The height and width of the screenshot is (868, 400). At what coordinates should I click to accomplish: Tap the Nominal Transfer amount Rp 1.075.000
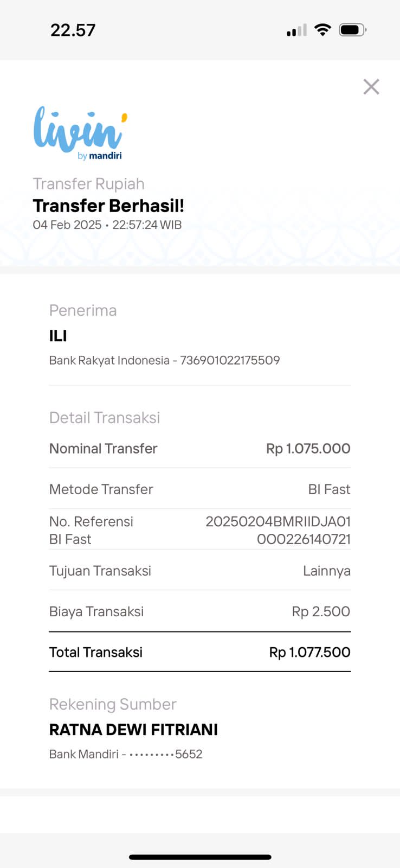(x=308, y=449)
